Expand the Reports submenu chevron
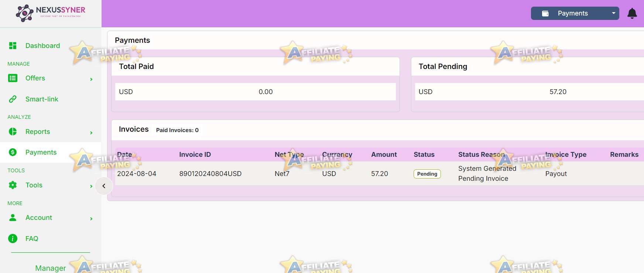Viewport: 644px width, 273px height. [x=91, y=133]
